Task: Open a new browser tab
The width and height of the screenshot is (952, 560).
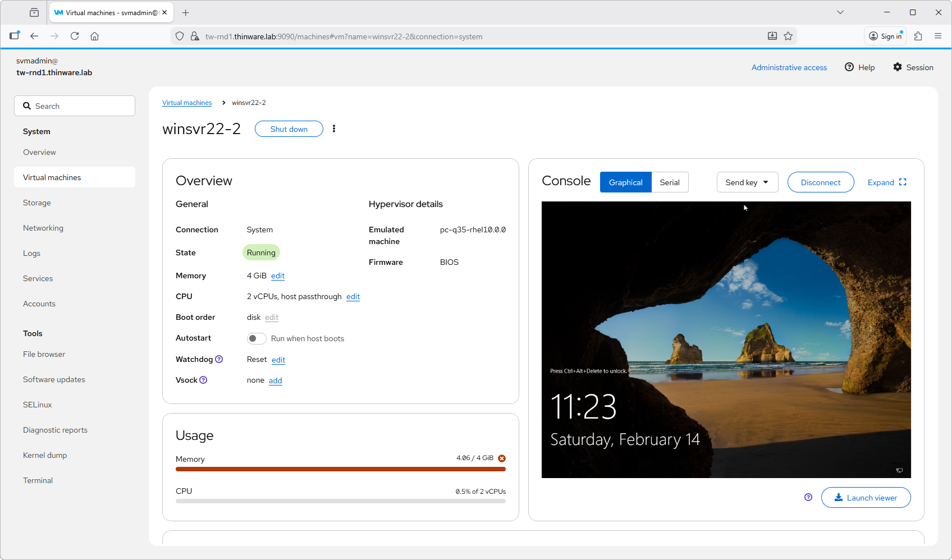Action: 186,12
